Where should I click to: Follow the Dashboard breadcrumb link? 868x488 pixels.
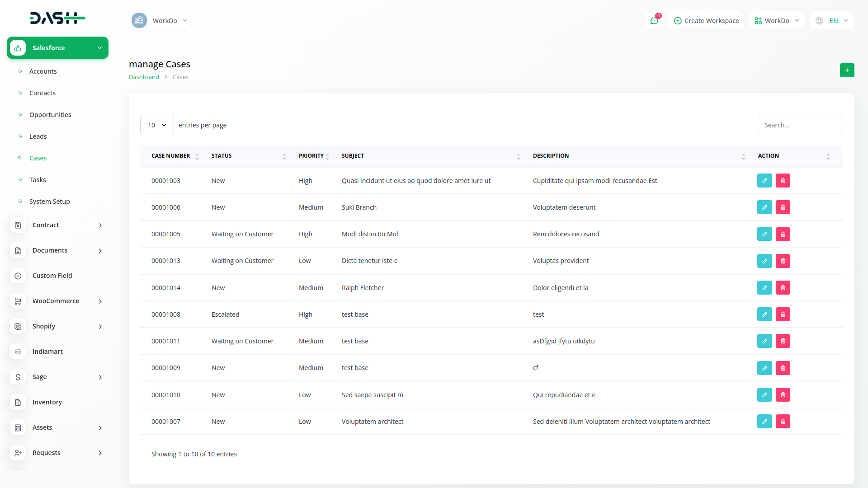[x=144, y=77]
